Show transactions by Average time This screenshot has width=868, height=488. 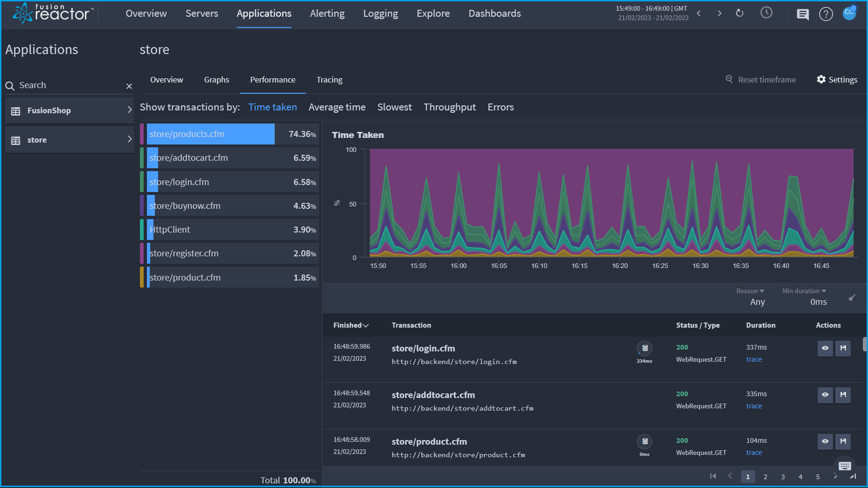coord(337,107)
